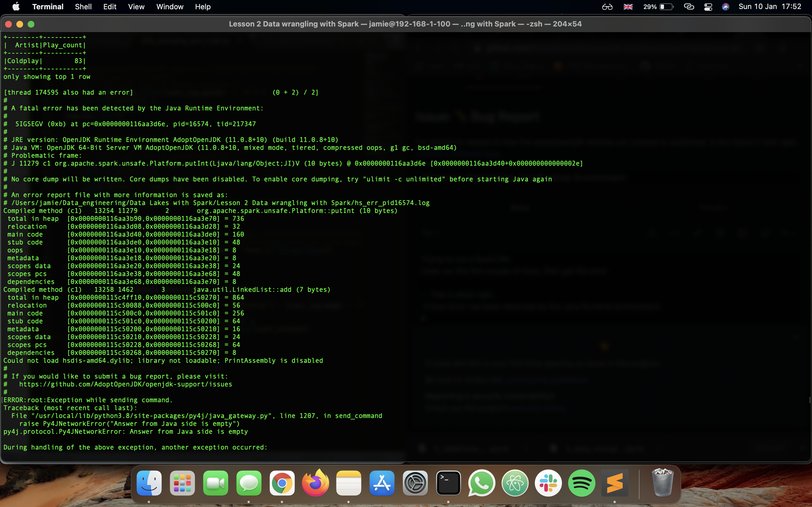The width and height of the screenshot is (812, 507).
Task: Open the Shell menu
Action: pyautogui.click(x=83, y=7)
